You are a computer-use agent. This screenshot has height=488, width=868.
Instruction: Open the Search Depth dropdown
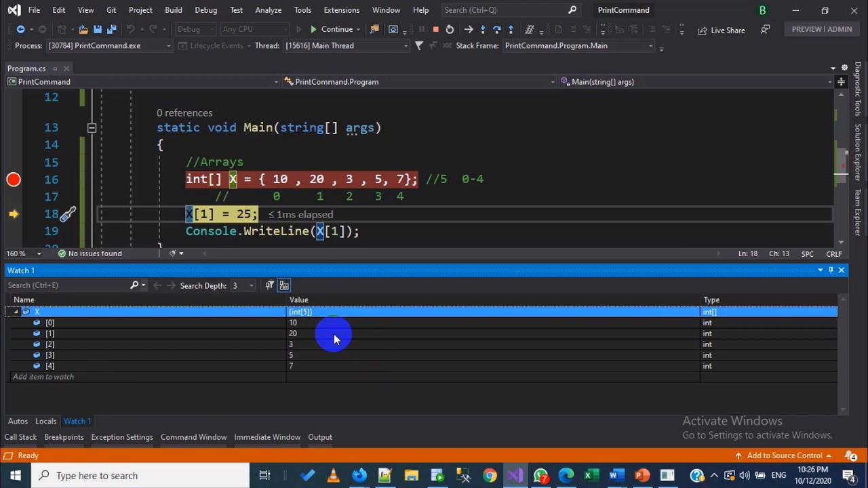click(x=243, y=285)
